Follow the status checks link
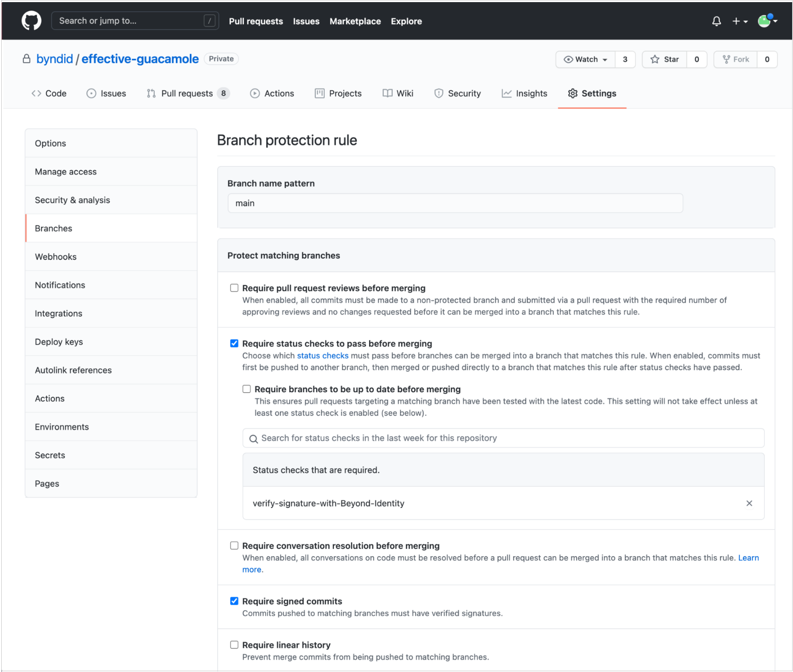Image resolution: width=793 pixels, height=672 pixels. (323, 355)
